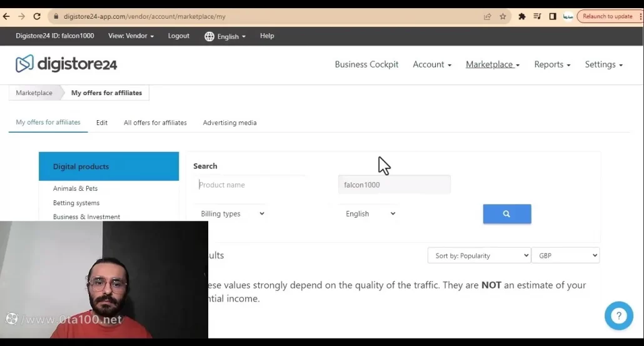Bookmark this page with the star icon
This screenshot has width=644, height=346.
pyautogui.click(x=503, y=17)
